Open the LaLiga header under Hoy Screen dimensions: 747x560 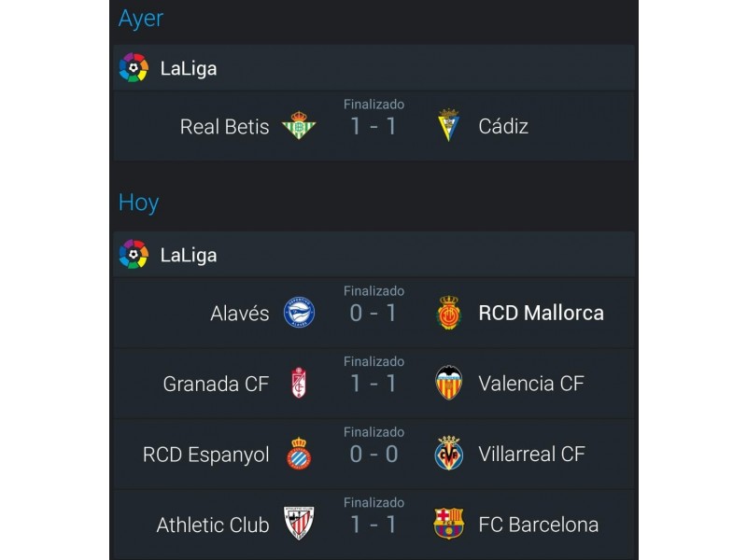[x=374, y=254]
